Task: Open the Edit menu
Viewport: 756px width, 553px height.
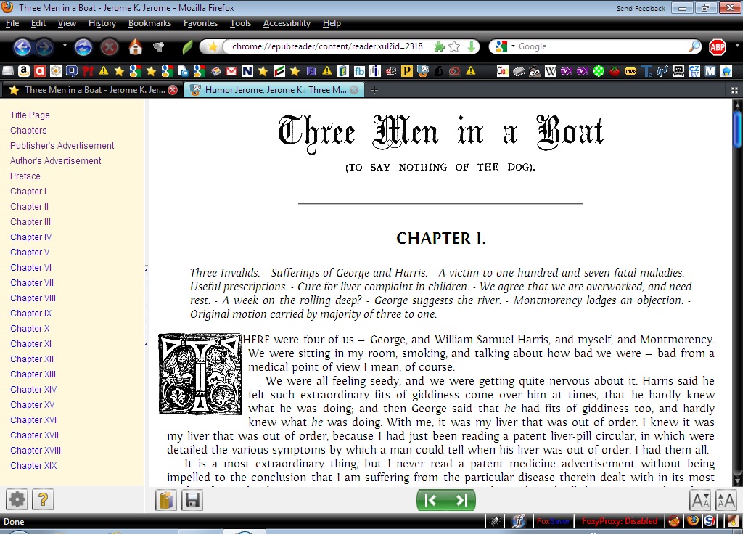Action: pos(38,23)
